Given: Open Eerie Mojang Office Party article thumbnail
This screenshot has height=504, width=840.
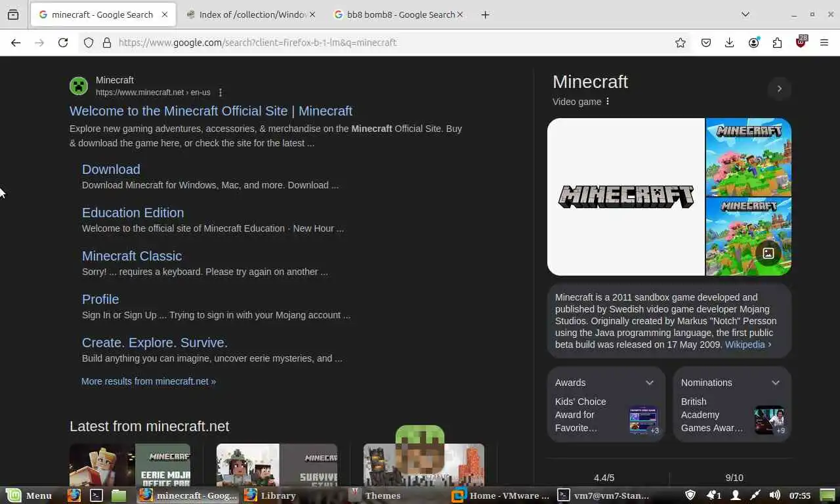Looking at the screenshot, I should click(130, 465).
